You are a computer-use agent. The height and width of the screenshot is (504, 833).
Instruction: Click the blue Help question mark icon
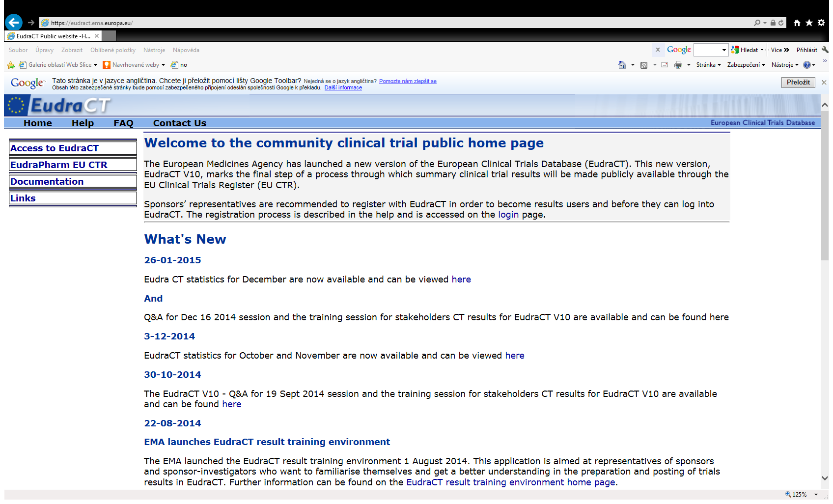tap(806, 65)
